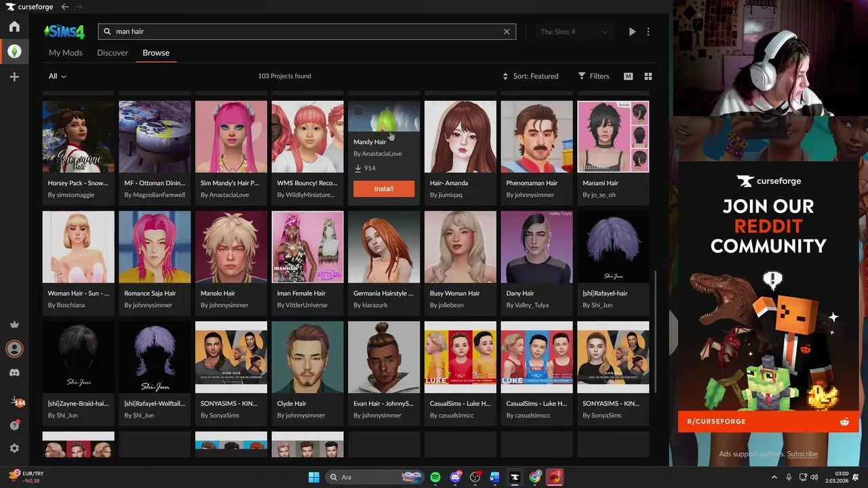Switch to the grid view icon
Screen dimensions: 868x488
coord(648,77)
